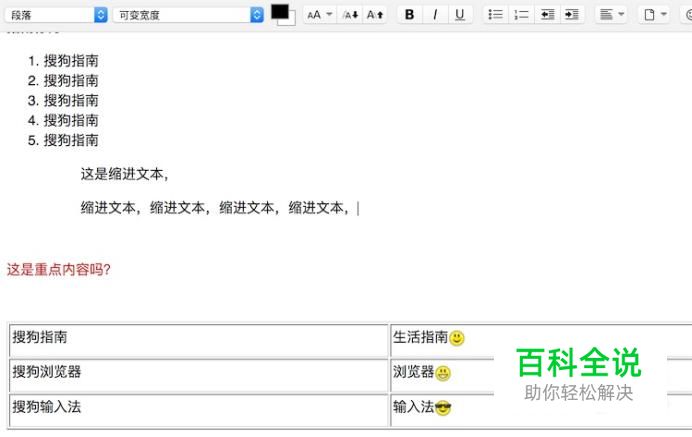Click red text 这是重点内容吗?
The image size is (692, 437).
coord(59,269)
